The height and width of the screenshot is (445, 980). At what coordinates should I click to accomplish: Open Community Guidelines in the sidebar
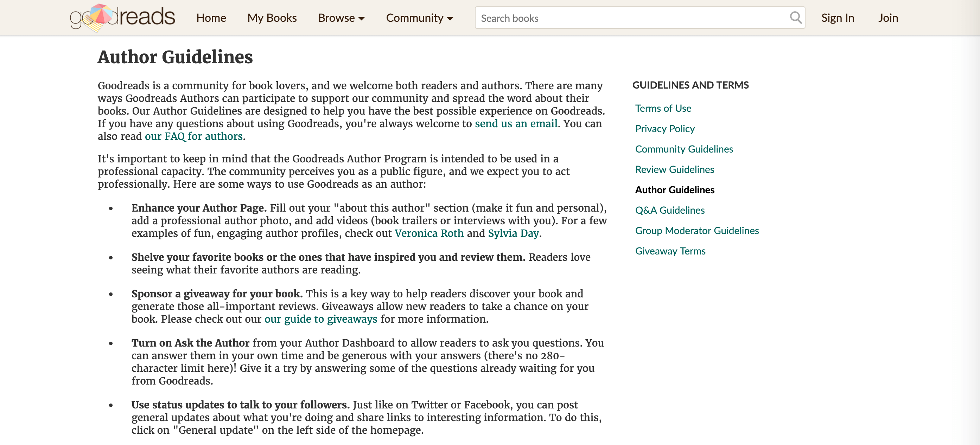[x=683, y=149]
